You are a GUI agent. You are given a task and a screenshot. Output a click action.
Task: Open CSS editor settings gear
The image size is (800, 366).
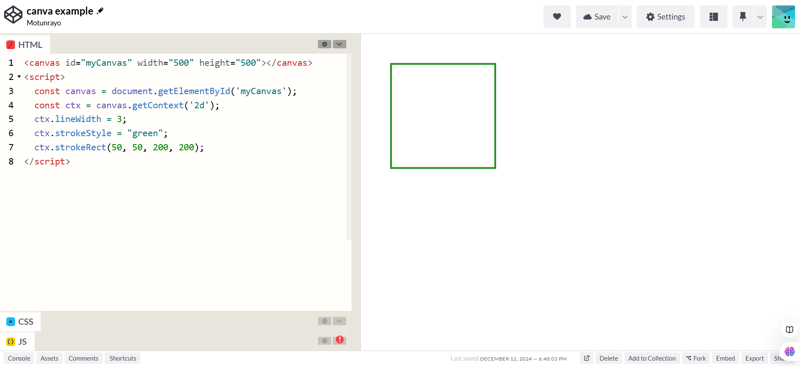(324, 321)
